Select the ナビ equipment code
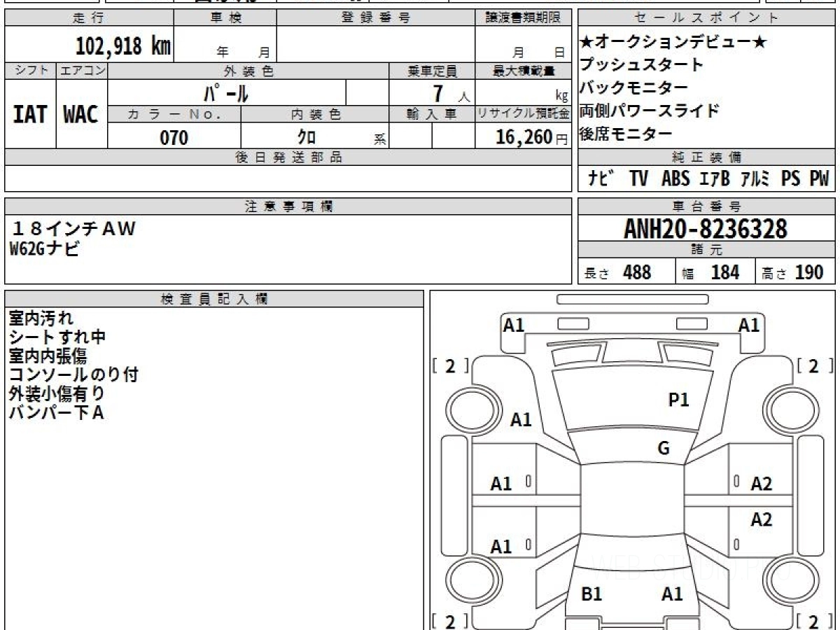 tap(600, 179)
